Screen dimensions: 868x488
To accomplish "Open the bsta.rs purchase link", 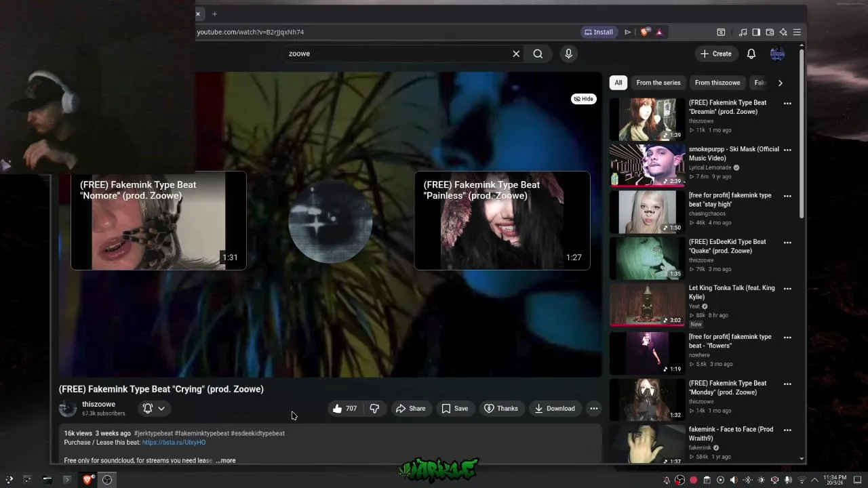I will click(174, 443).
